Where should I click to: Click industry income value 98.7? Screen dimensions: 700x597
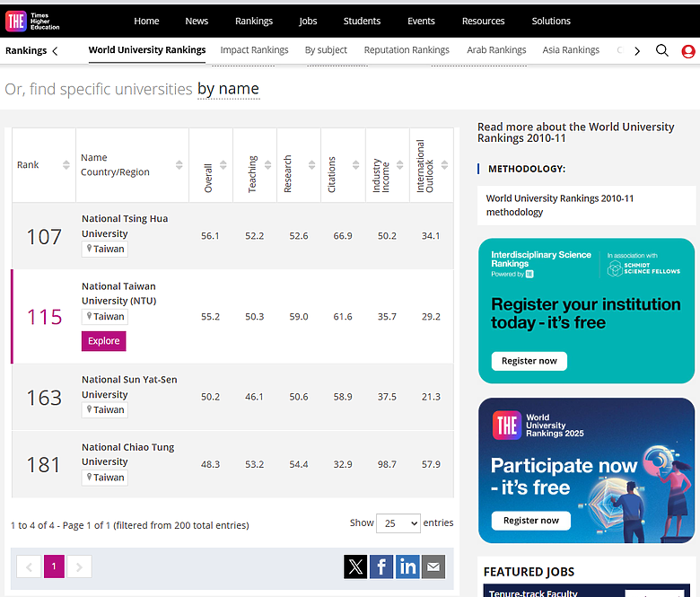(387, 464)
